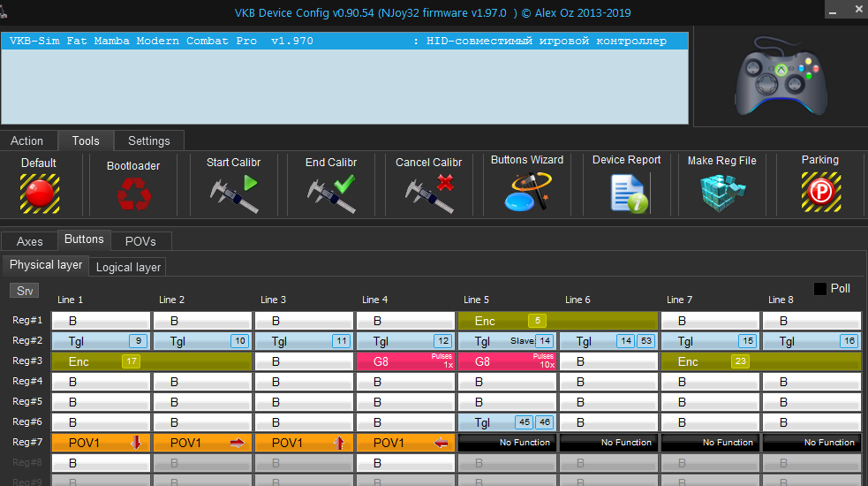
Task: Select Reg#8 Line 4 B cell
Action: [406, 463]
